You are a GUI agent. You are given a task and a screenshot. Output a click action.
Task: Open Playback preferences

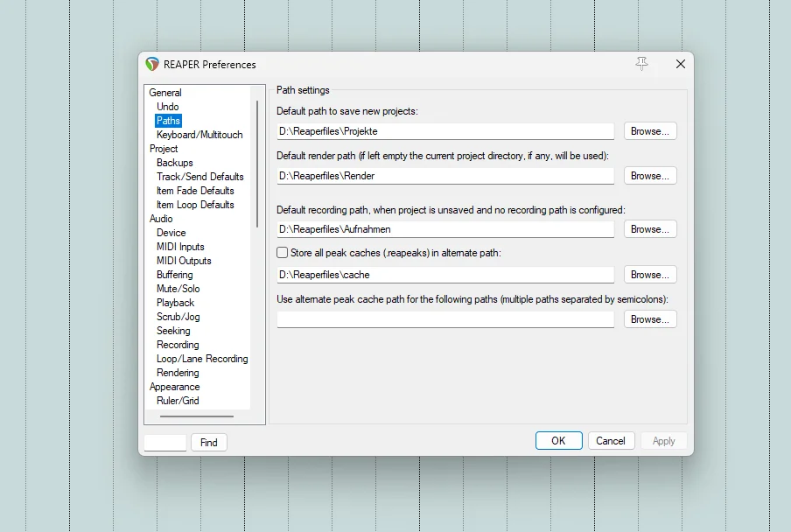tap(175, 303)
